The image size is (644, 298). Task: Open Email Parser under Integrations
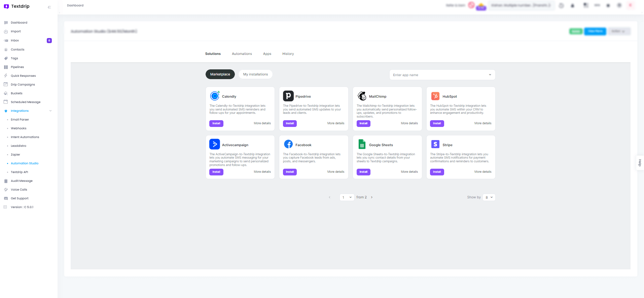(x=20, y=120)
